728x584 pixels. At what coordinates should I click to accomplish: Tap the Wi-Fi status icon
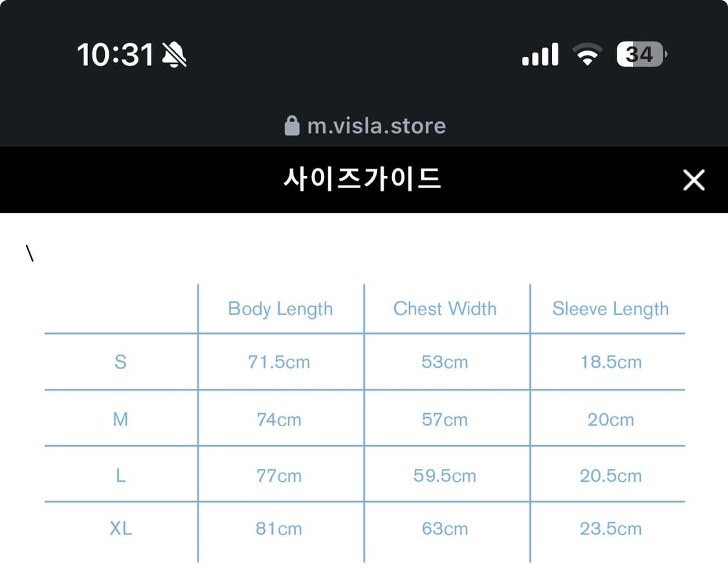point(587,55)
